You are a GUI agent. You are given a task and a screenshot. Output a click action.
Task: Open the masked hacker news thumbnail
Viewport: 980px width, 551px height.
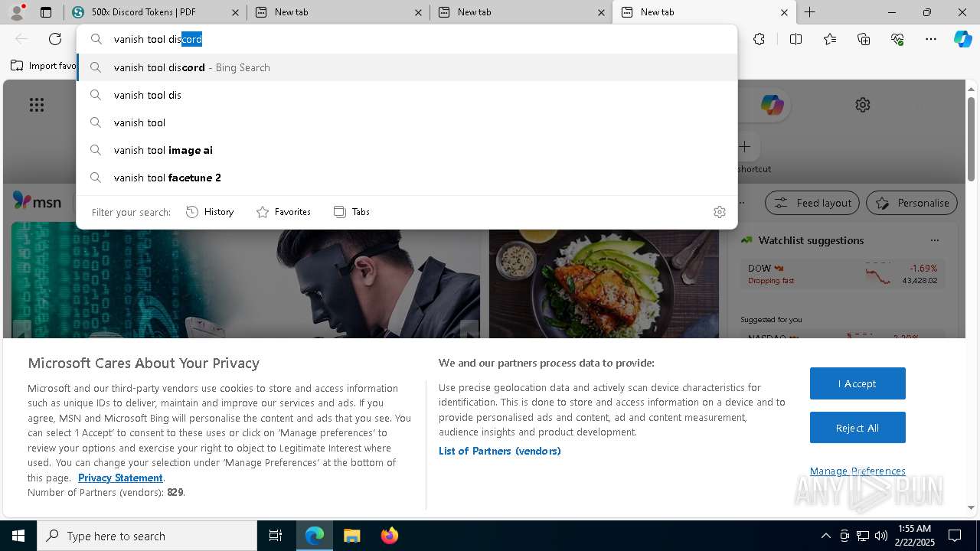pos(246,283)
